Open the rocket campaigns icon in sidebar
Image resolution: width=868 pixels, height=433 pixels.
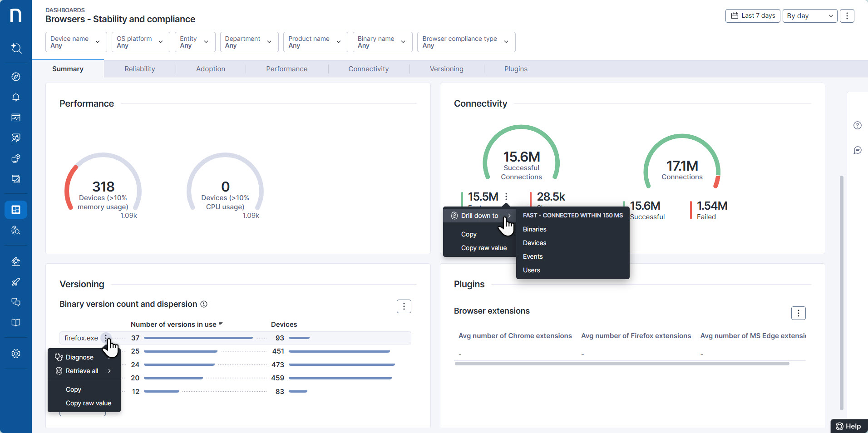point(16,282)
